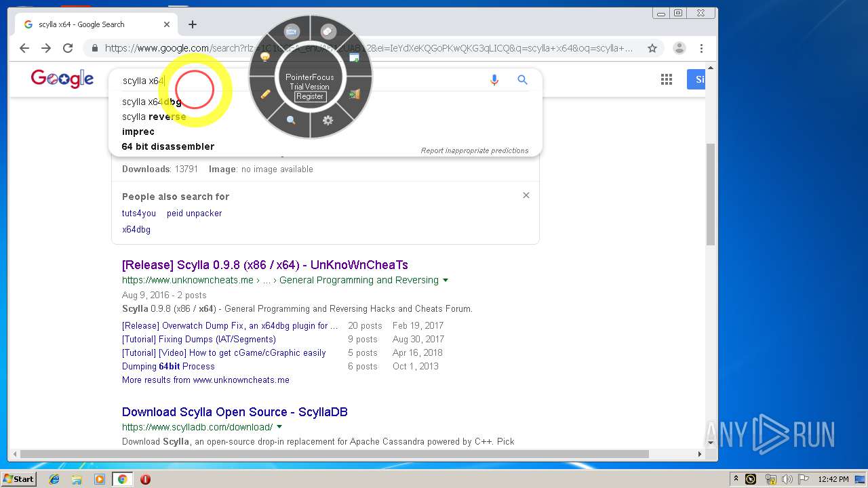The height and width of the screenshot is (488, 868).
Task: Reload the Google search page
Action: tap(68, 48)
